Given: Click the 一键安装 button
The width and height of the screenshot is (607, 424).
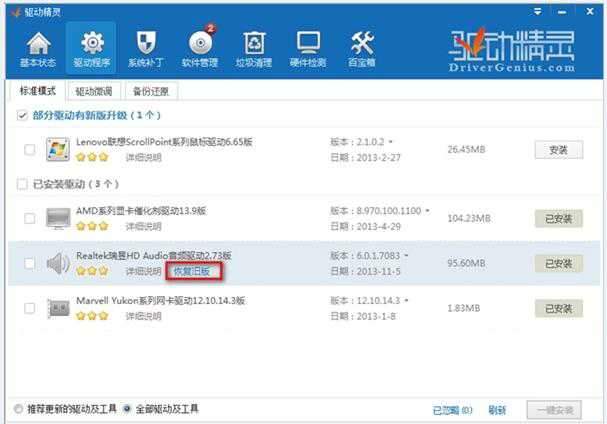Looking at the screenshot, I should pos(554,410).
